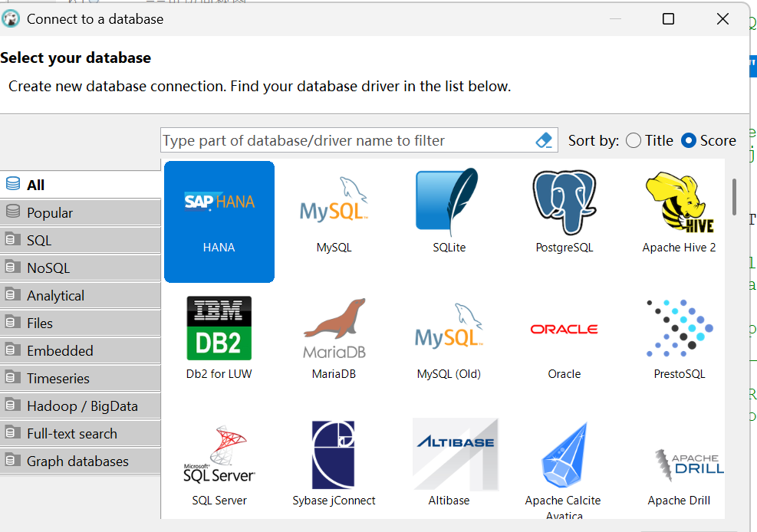
Task: Clear the filter with the eraser icon
Action: tap(544, 140)
